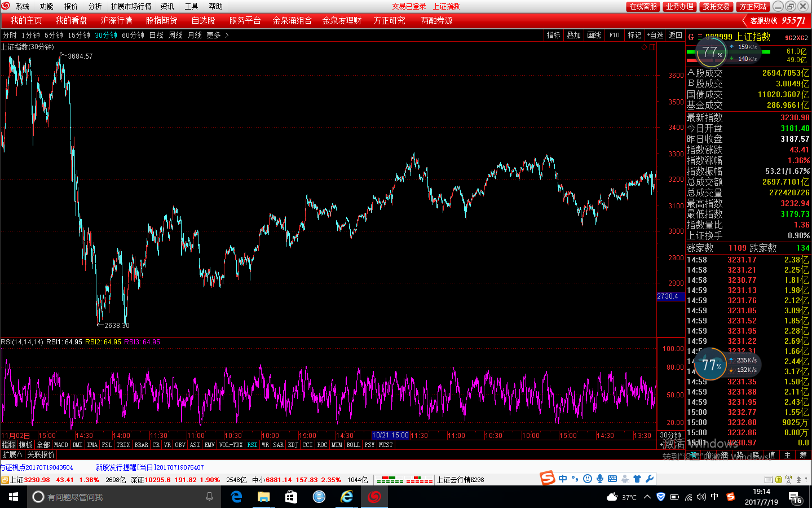This screenshot has height=508, width=812.
Task: Open the 指标 dropdown in chart toolbar
Action: pos(553,35)
